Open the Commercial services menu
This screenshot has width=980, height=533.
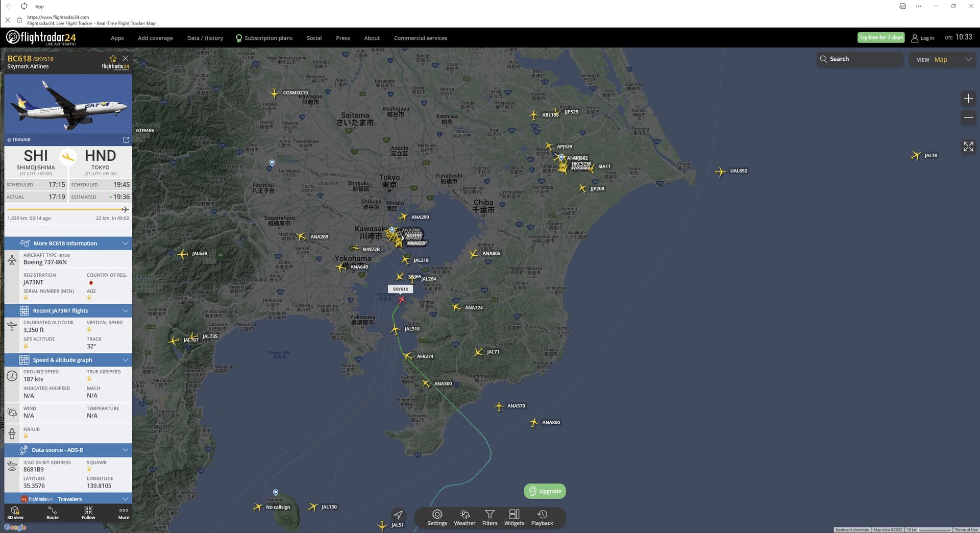(x=420, y=38)
